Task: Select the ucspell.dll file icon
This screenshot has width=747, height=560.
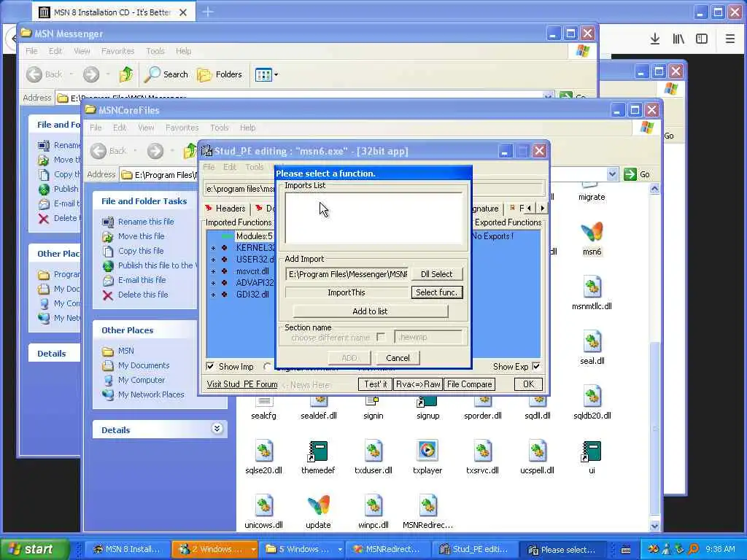Action: pyautogui.click(x=537, y=451)
